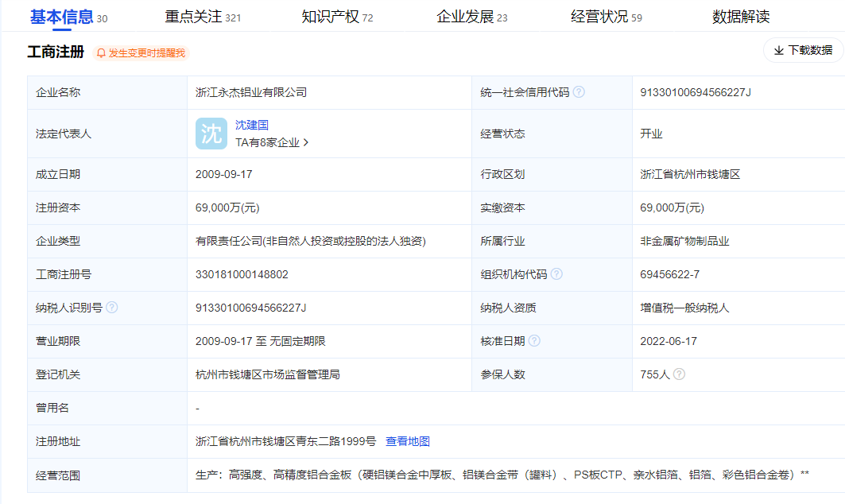Click the download arrow icon
This screenshot has height=504, width=845.
[x=778, y=50]
